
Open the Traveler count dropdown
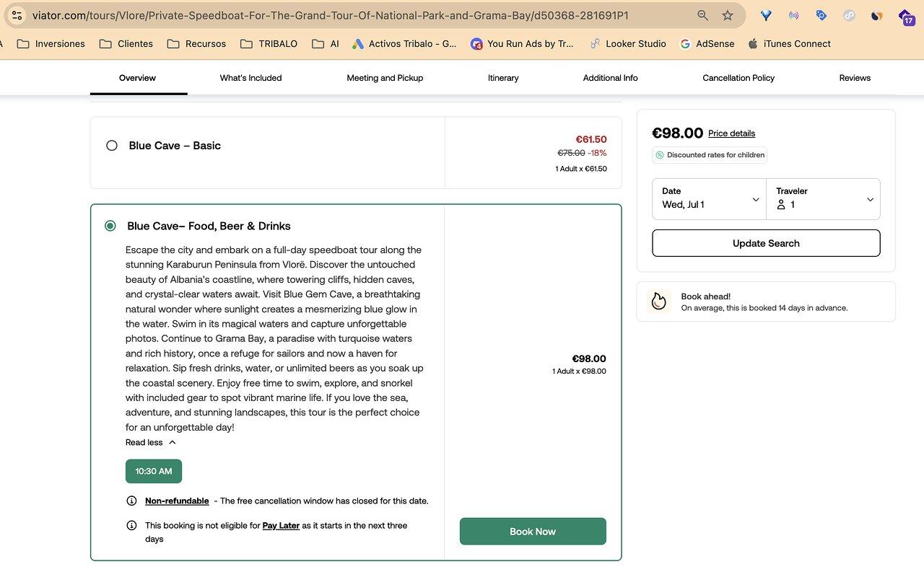[824, 198]
